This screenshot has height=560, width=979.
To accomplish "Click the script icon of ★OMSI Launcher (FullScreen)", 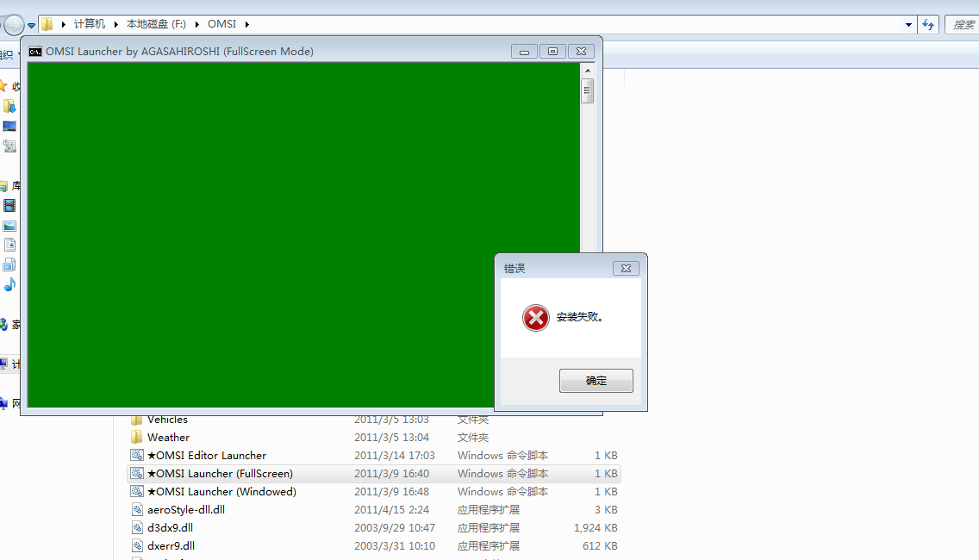I will [x=137, y=473].
